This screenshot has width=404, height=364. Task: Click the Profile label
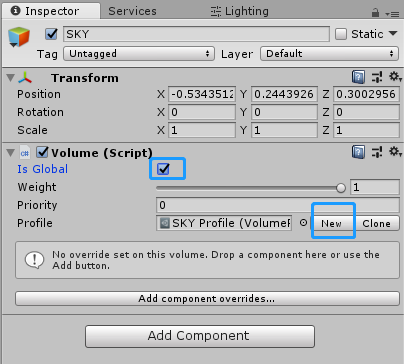point(35,223)
